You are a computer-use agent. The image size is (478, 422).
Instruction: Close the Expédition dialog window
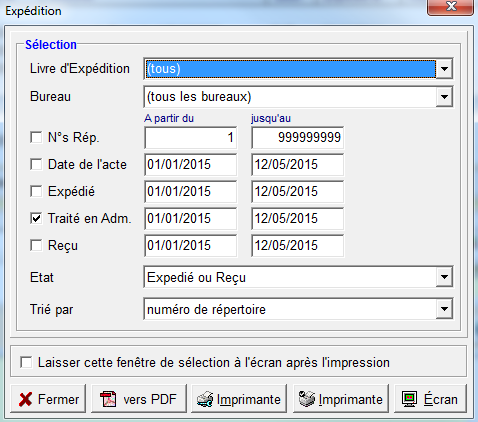point(450,7)
